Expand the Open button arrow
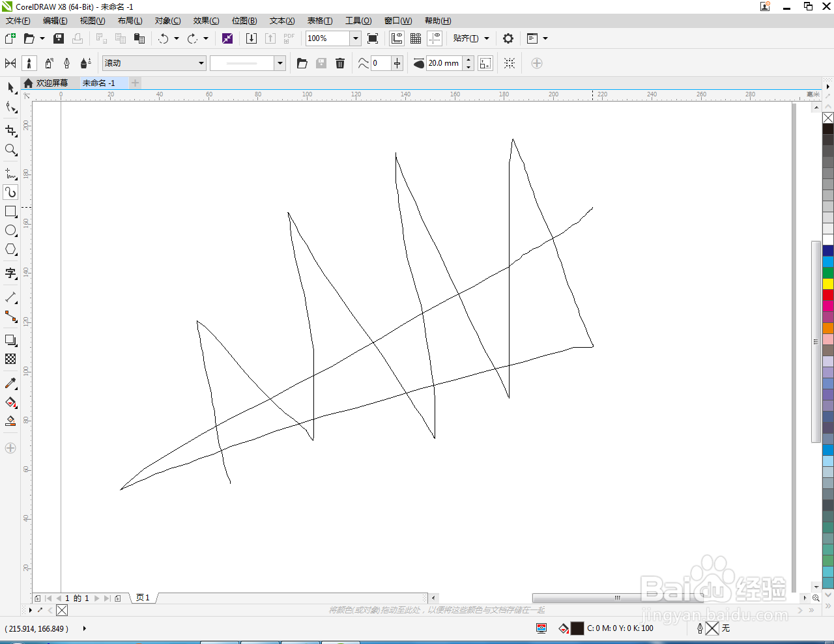Viewport: 834px width, 644px height. tap(42, 38)
